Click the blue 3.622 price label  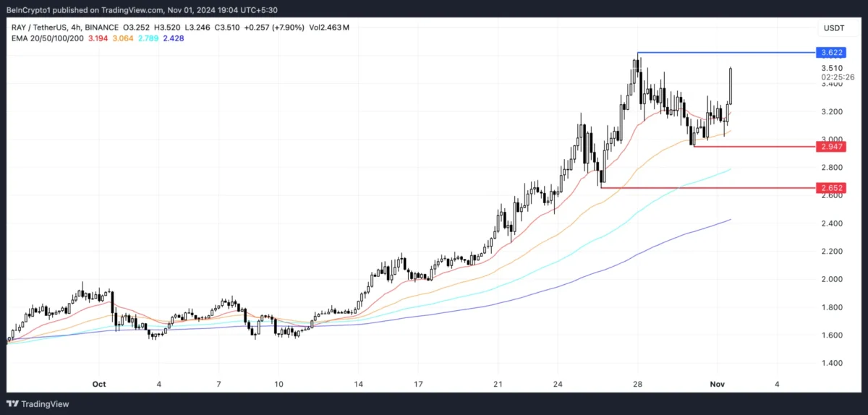coord(829,53)
